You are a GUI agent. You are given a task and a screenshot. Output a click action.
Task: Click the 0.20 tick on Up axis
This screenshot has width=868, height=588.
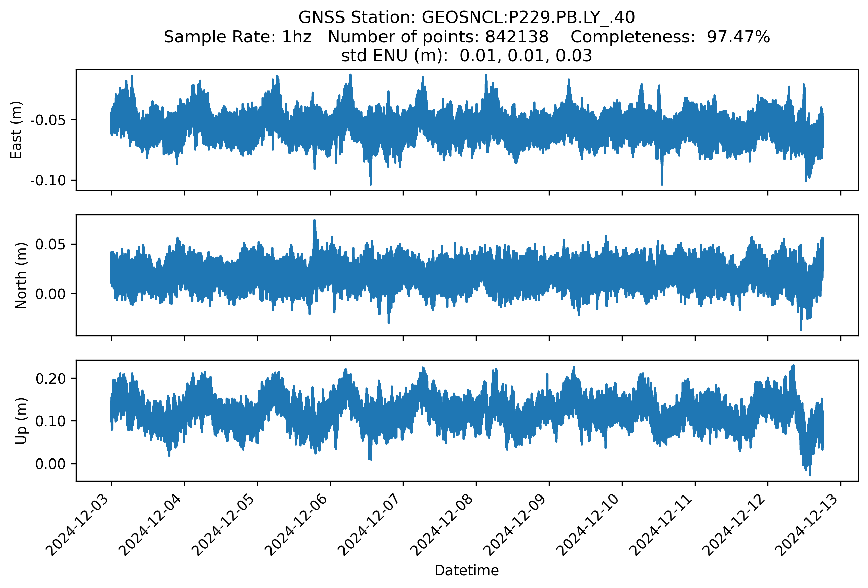point(50,379)
